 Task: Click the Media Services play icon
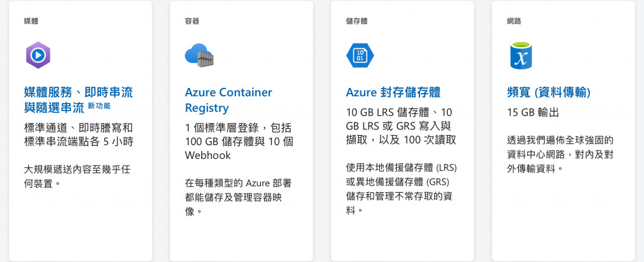click(38, 55)
